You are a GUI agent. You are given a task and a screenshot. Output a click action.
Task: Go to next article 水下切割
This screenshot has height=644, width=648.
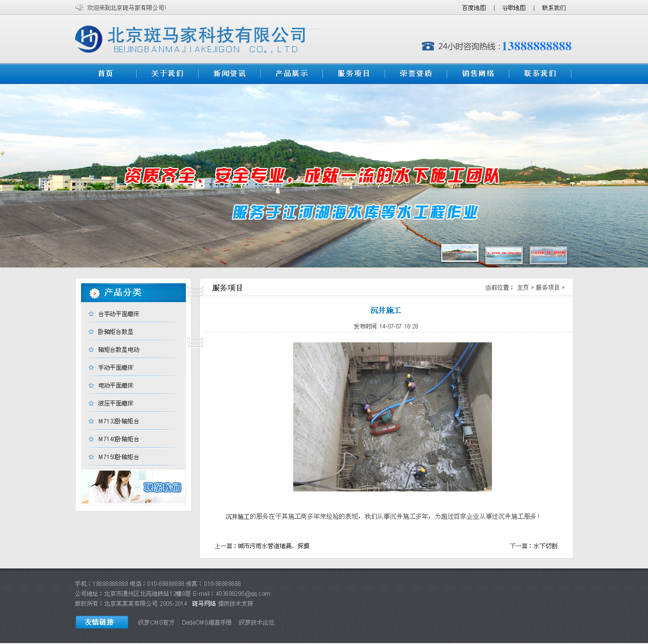545,546
